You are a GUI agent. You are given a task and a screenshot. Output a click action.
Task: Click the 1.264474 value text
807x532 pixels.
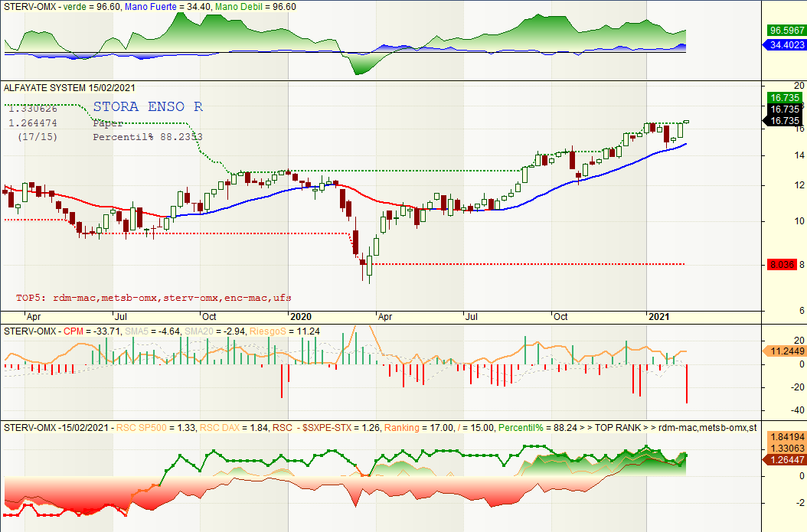(x=33, y=123)
